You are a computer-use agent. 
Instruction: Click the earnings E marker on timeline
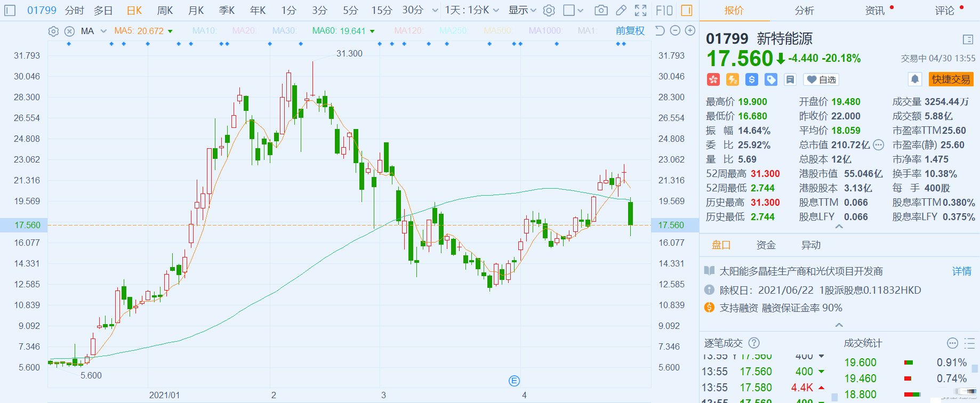click(514, 381)
